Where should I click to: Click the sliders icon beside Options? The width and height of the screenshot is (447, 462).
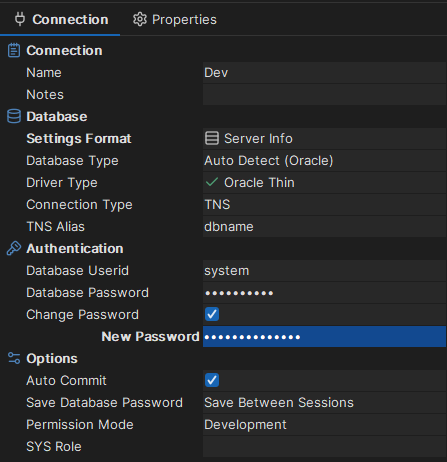(x=14, y=358)
